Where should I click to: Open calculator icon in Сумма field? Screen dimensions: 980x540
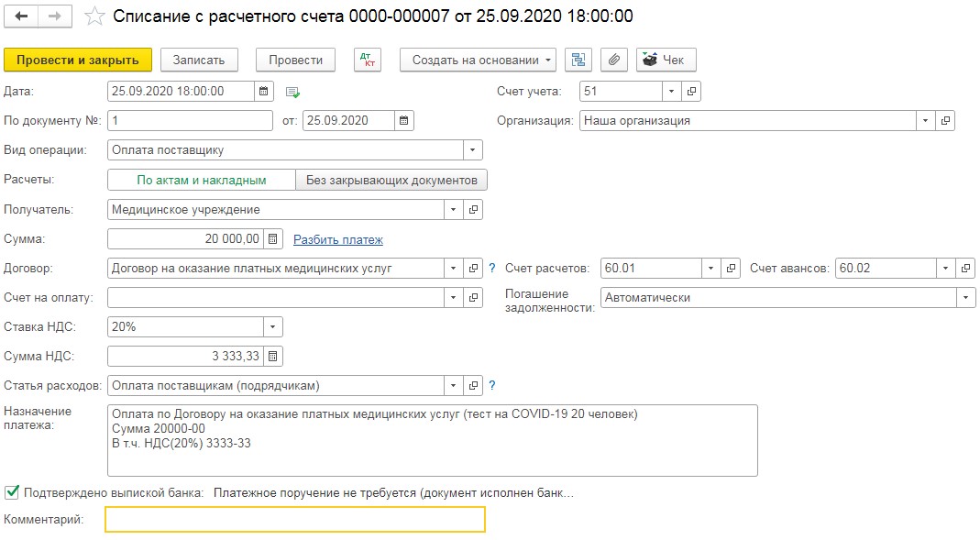272,238
